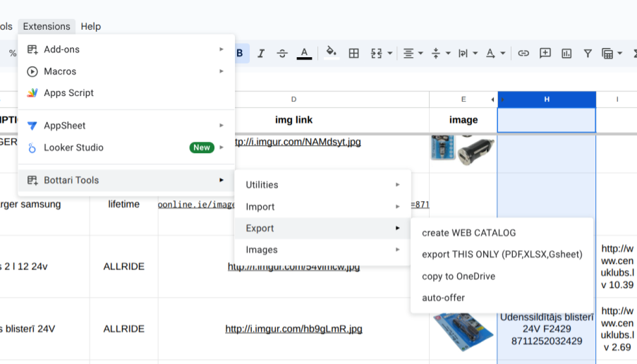This screenshot has width=637, height=364.
Task: Select cell with price 'v 2.69'
Action: click(x=617, y=329)
